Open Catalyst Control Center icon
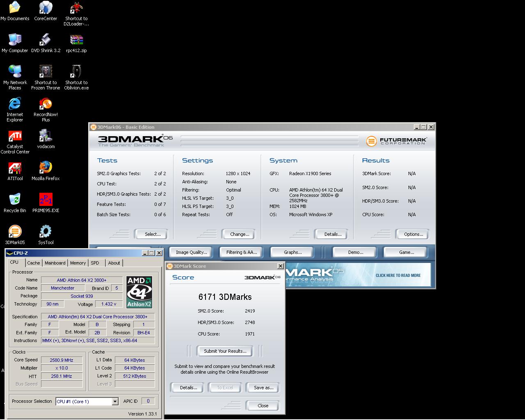Image resolution: width=525 pixels, height=420 pixels. click(15, 136)
